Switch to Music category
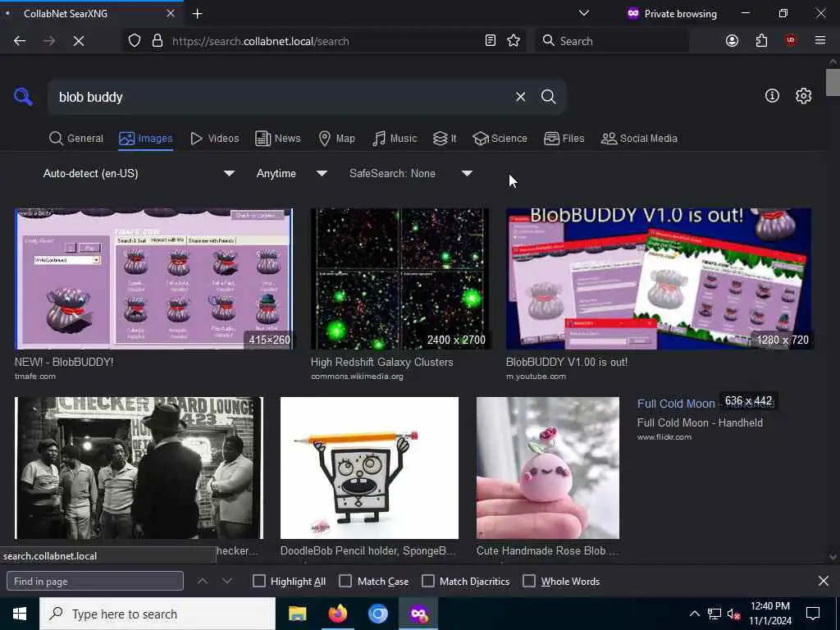The image size is (840, 630). click(395, 139)
